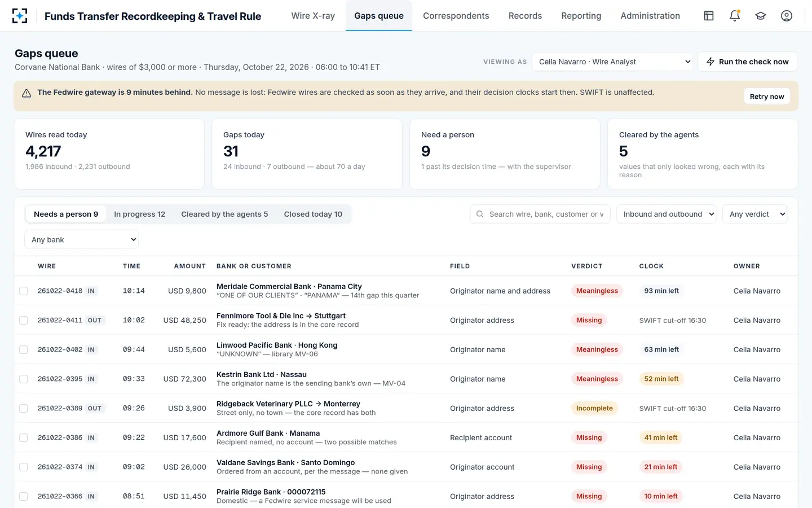The image size is (812, 508).
Task: Click the app logo icon
Action: coord(20,16)
